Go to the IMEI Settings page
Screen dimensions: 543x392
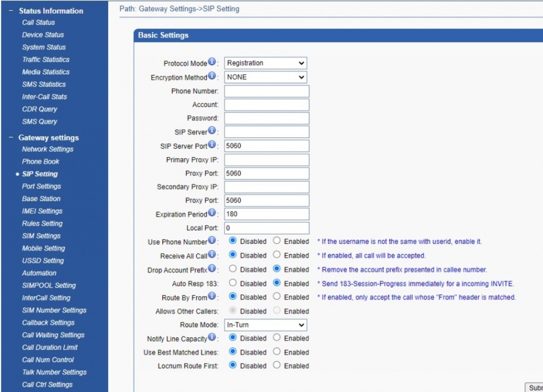(x=42, y=211)
